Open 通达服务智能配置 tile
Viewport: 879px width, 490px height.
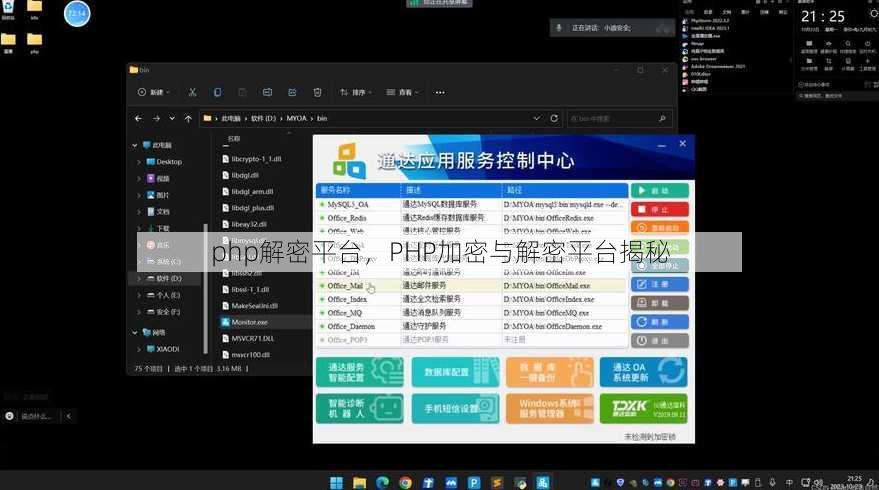pos(360,372)
